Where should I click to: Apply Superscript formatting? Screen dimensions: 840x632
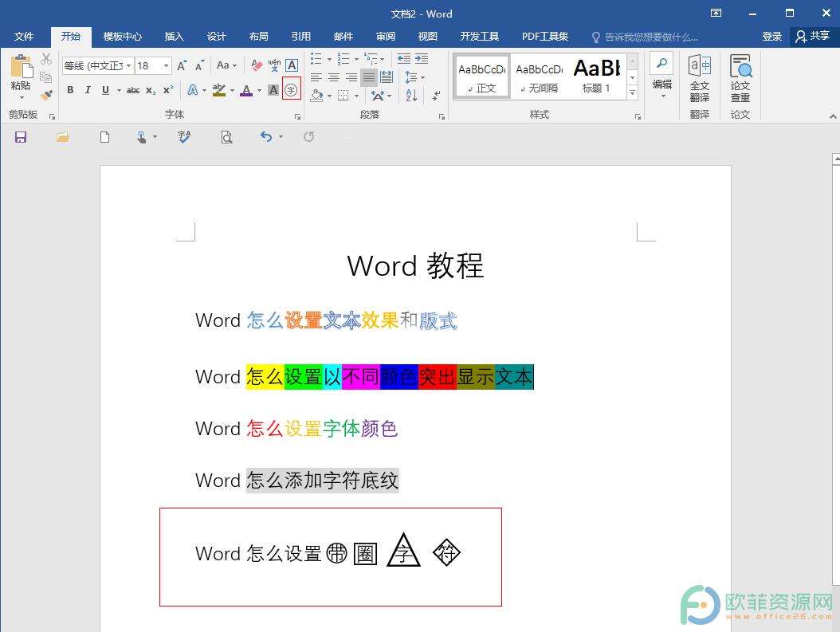[168, 90]
